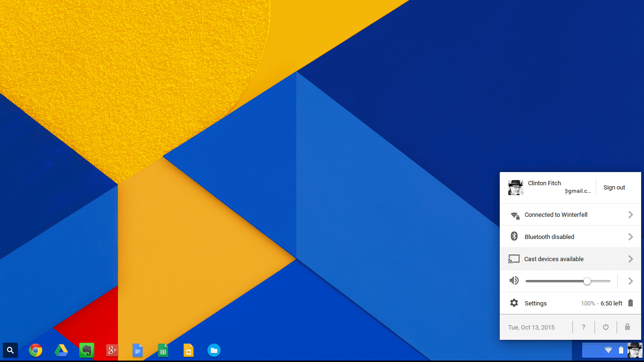Open the Files app
The width and height of the screenshot is (644, 362).
[214, 350]
